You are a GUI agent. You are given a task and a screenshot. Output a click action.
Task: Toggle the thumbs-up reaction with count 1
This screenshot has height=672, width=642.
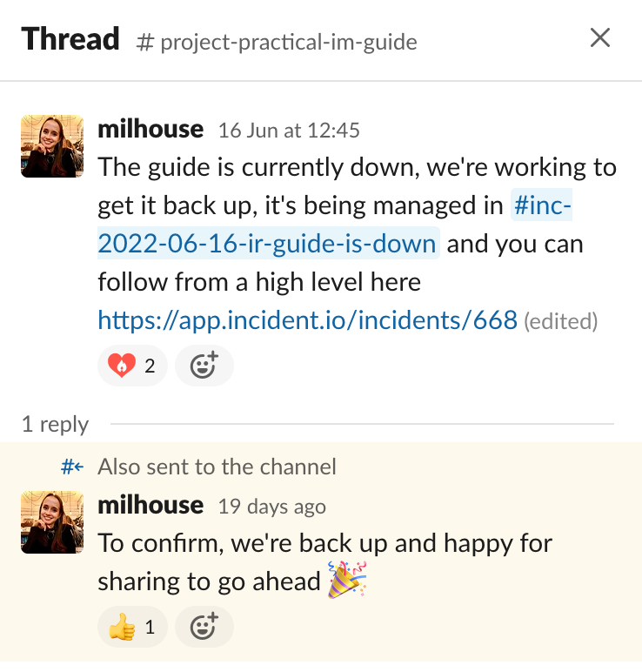tap(132, 627)
